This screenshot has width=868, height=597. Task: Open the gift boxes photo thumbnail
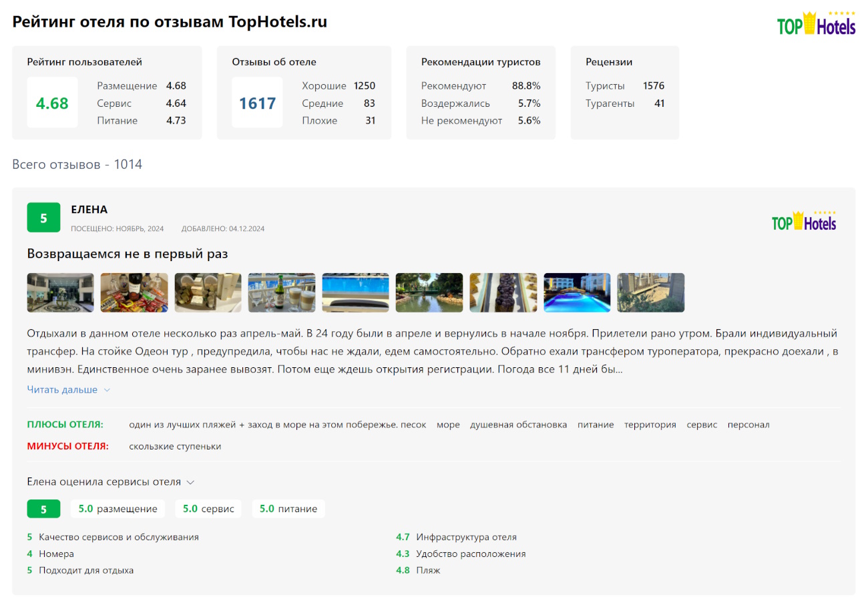(x=208, y=292)
